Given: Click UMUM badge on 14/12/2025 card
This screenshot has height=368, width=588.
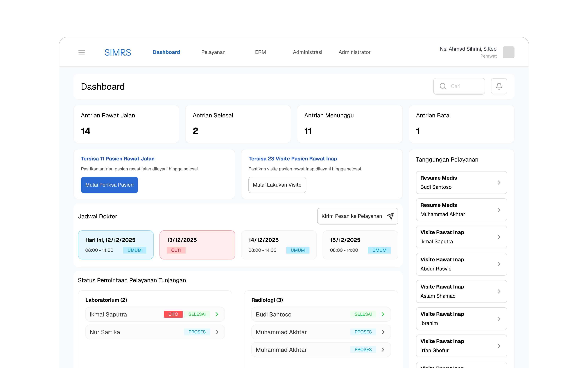Looking at the screenshot, I should point(298,250).
